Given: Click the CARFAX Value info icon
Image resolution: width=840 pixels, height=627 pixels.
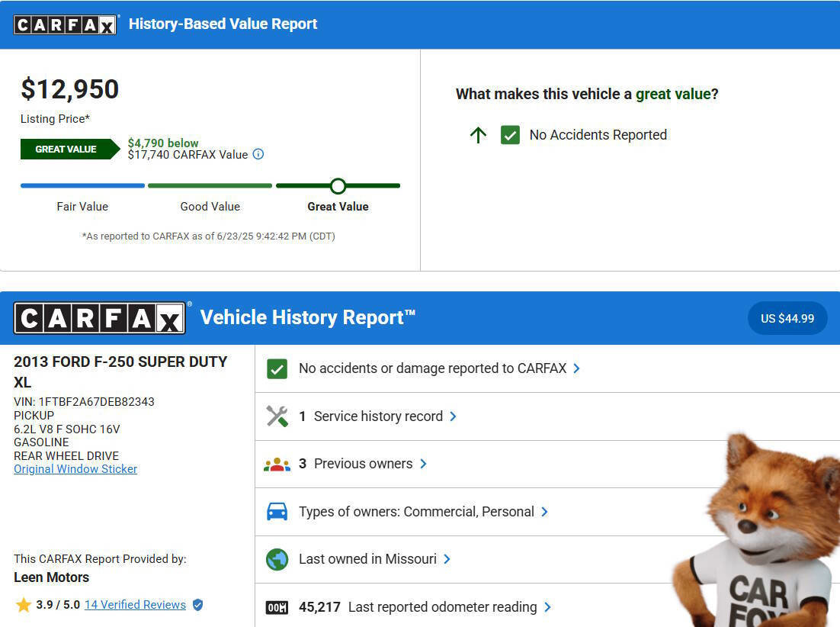Looking at the screenshot, I should (x=258, y=154).
